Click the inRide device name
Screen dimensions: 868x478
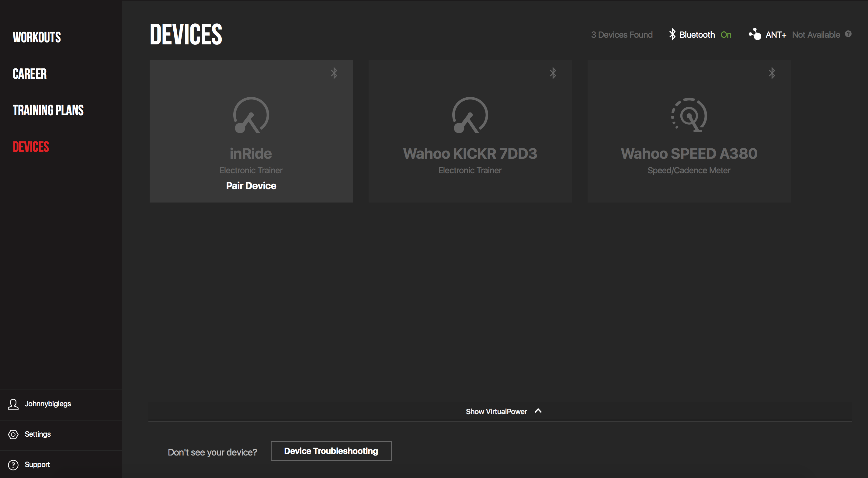[251, 154]
